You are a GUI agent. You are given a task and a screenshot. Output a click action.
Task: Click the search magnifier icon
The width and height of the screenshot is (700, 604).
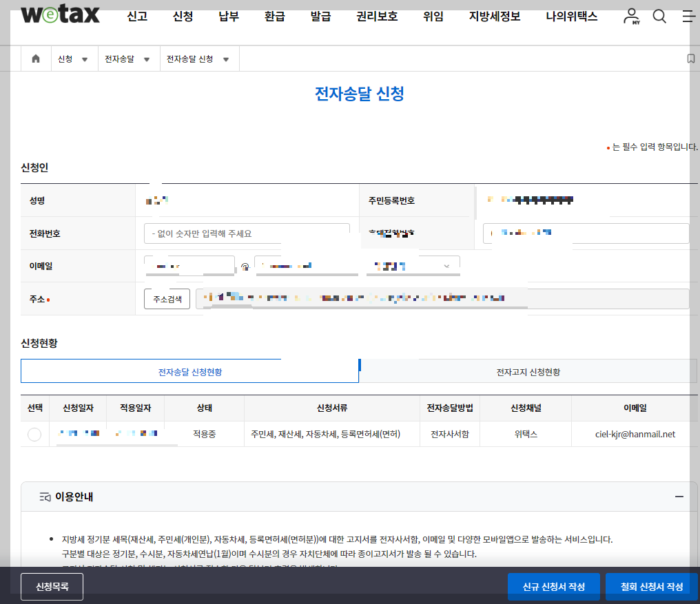(x=659, y=17)
